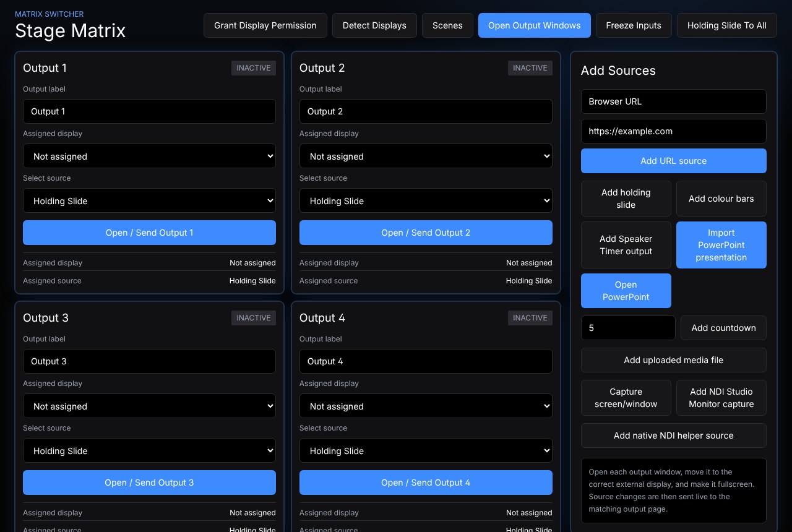Send Holding Slide To All outputs
The height and width of the screenshot is (532, 792).
727,25
